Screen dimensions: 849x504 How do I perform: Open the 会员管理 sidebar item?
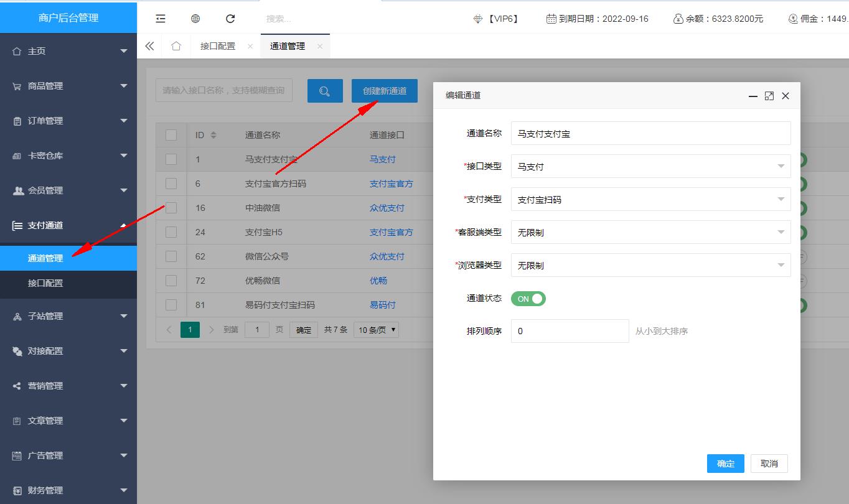(x=68, y=190)
